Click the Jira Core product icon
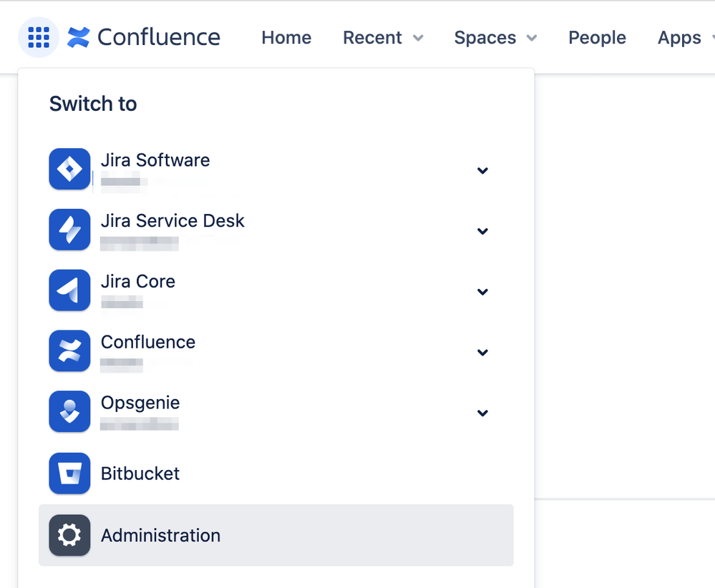The width and height of the screenshot is (715, 588). click(x=69, y=290)
